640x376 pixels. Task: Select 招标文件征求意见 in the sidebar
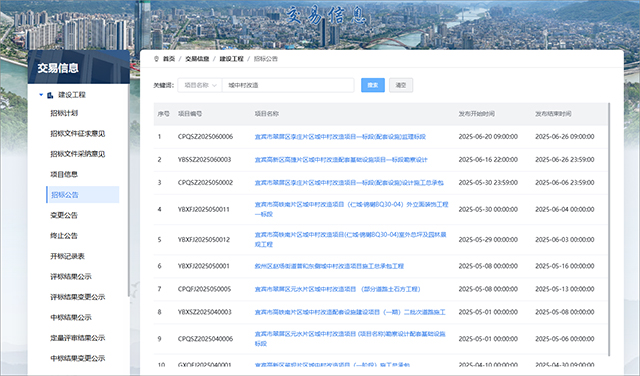78,133
